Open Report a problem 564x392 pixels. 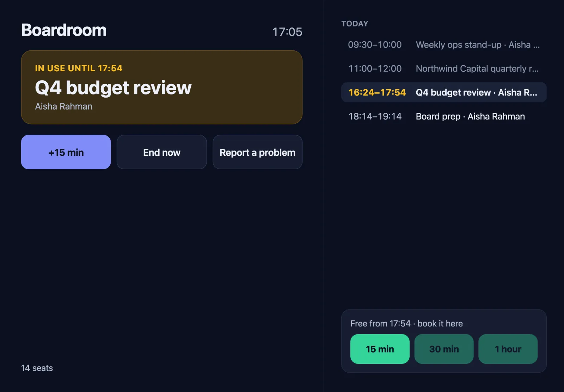point(257,152)
